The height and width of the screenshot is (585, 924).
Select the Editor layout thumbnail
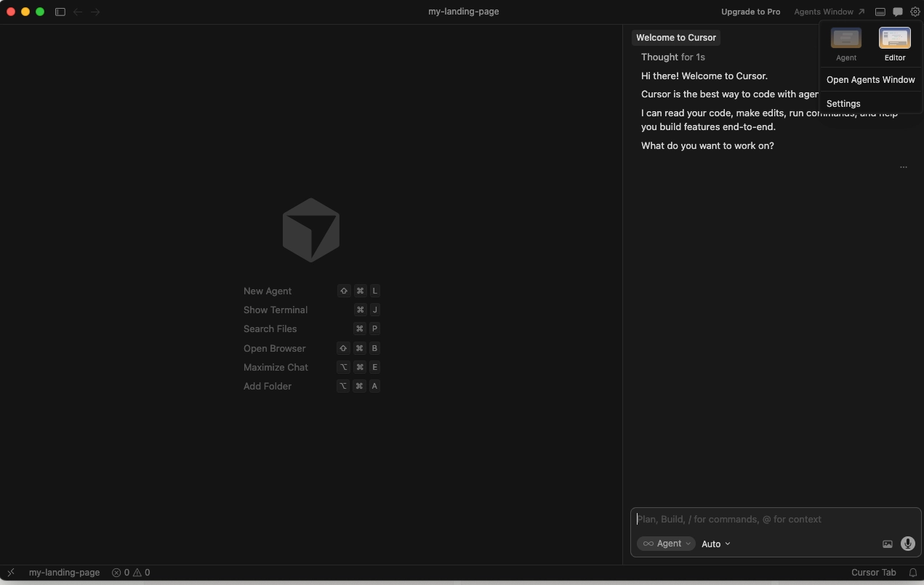coord(895,38)
